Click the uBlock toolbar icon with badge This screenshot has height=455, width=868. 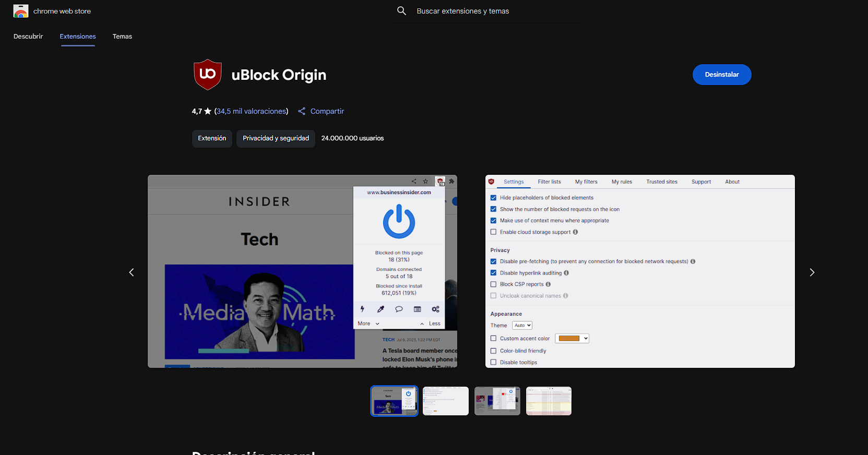(441, 182)
